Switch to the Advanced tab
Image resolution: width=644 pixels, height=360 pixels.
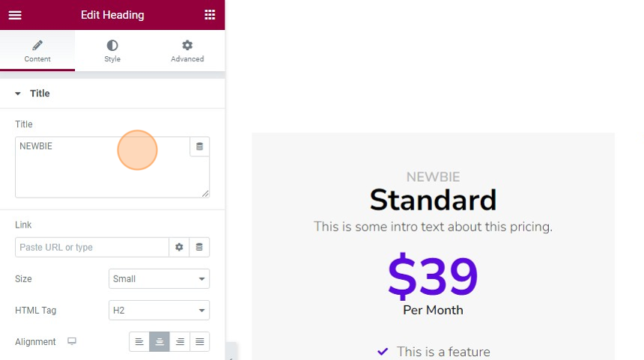tap(187, 50)
